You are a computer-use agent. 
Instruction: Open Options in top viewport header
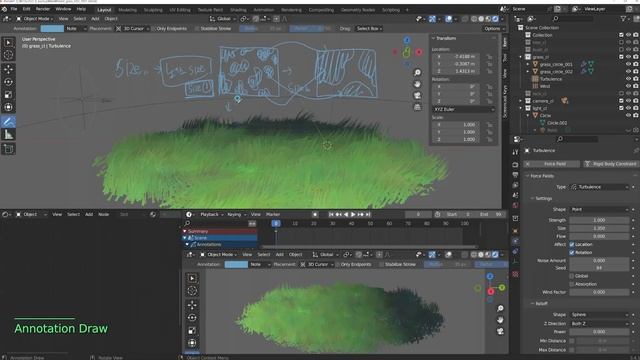494,29
